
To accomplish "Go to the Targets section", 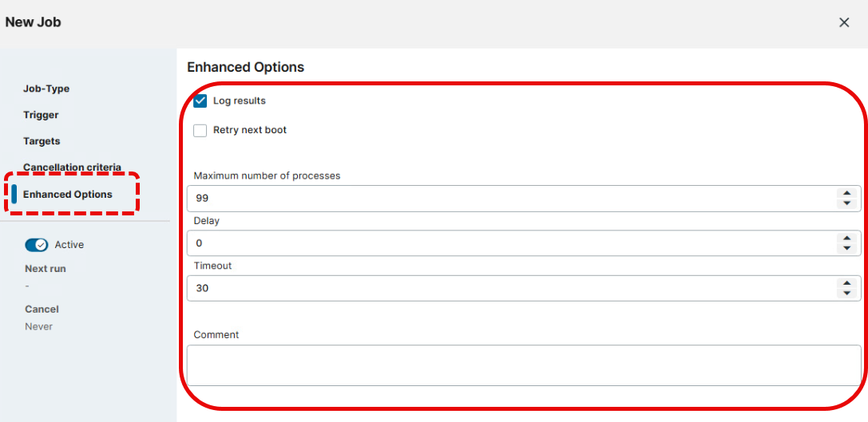I will coord(42,141).
